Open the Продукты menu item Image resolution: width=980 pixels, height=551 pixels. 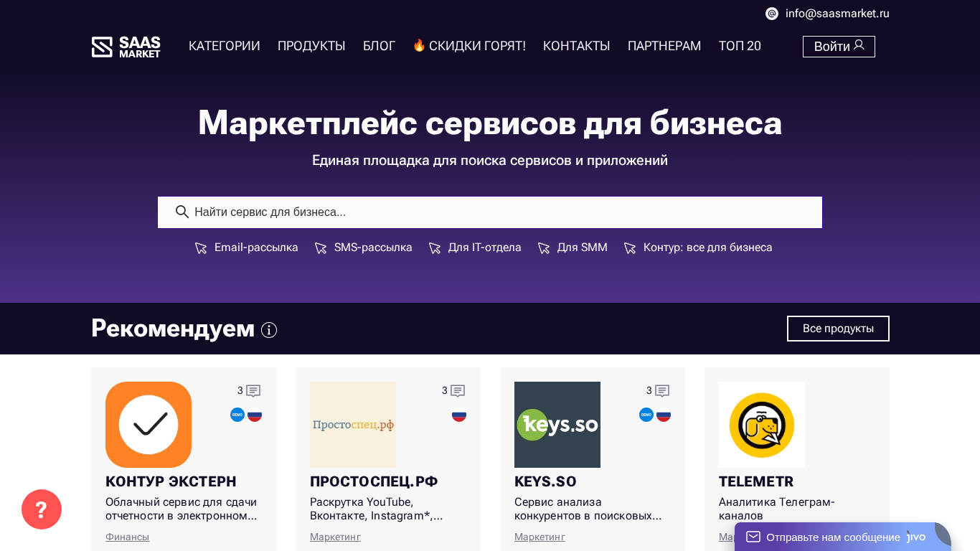[x=311, y=46]
